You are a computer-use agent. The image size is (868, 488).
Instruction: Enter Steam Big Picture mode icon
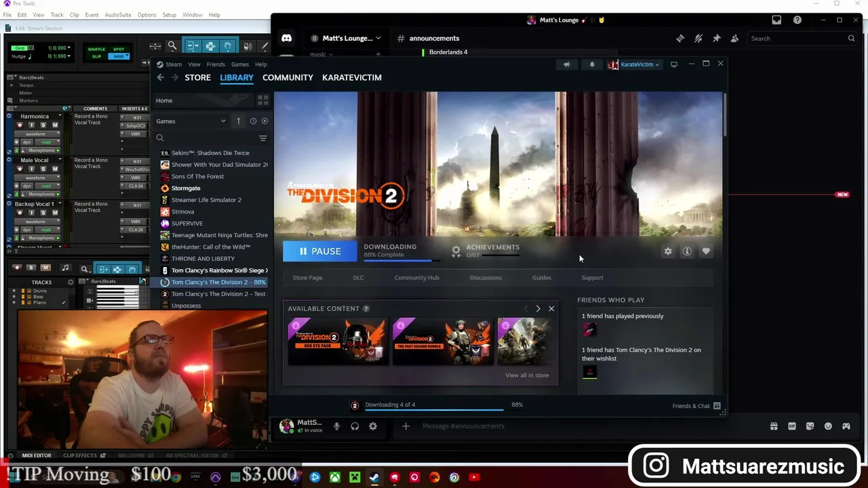[x=674, y=64]
